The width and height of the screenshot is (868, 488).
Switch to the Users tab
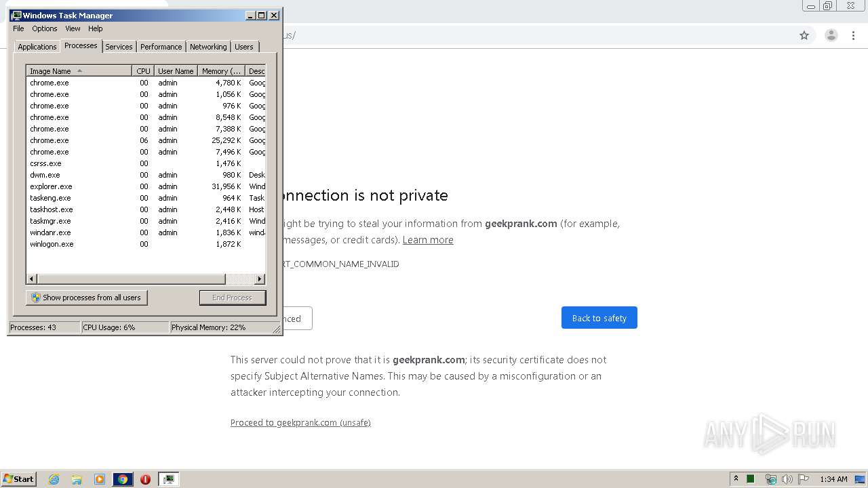point(244,47)
